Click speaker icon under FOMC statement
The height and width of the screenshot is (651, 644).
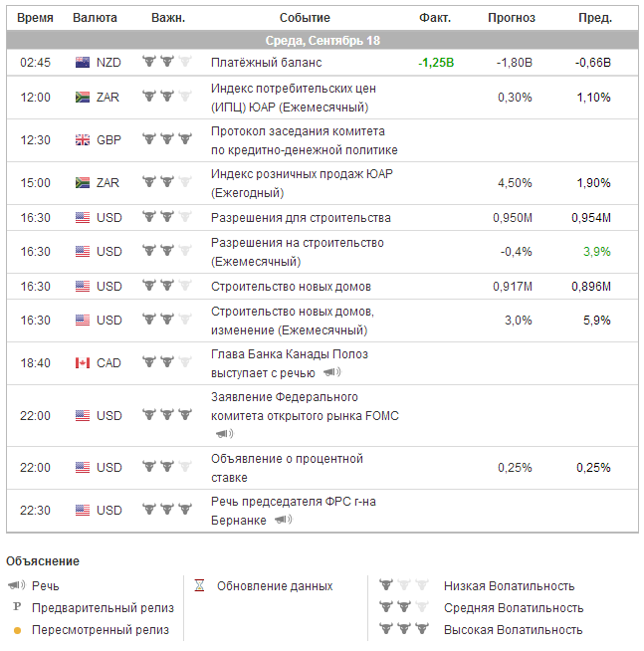pos(223,434)
